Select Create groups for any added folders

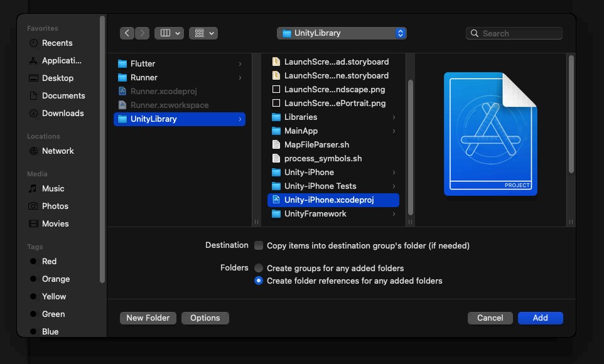click(259, 268)
